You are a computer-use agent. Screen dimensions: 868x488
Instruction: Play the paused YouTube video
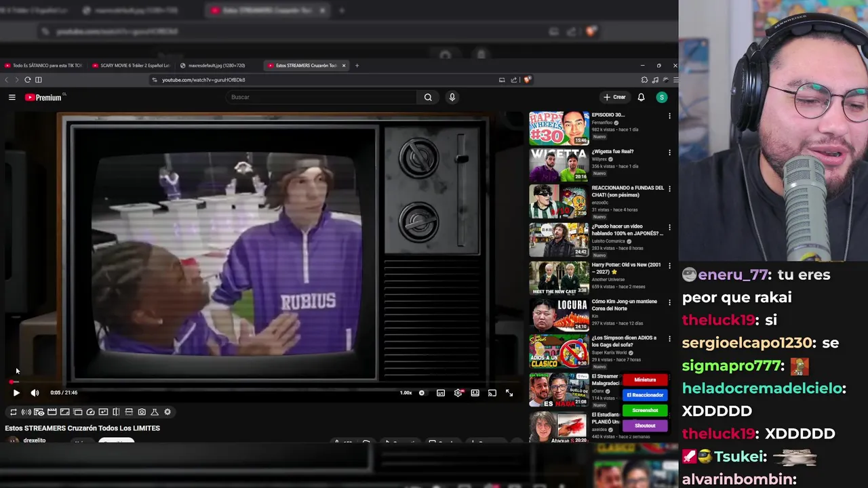pyautogui.click(x=16, y=392)
